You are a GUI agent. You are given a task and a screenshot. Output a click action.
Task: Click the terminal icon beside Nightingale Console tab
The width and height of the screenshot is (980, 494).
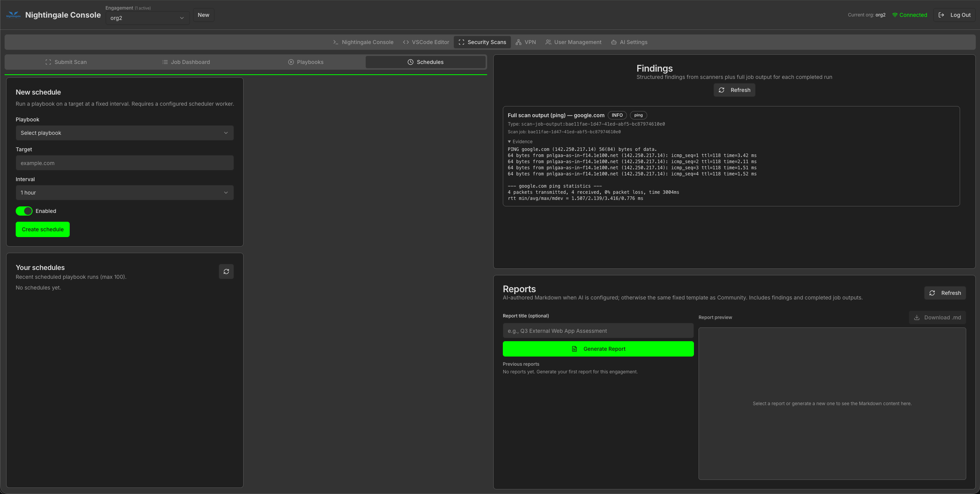[335, 42]
